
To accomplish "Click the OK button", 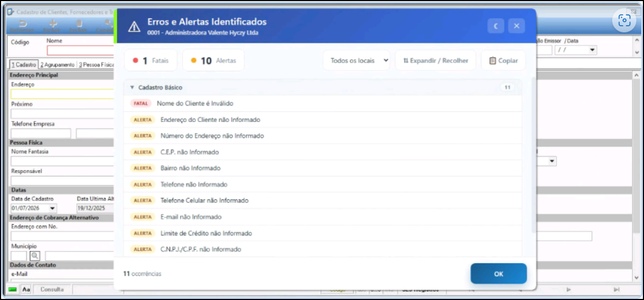I will 499,274.
